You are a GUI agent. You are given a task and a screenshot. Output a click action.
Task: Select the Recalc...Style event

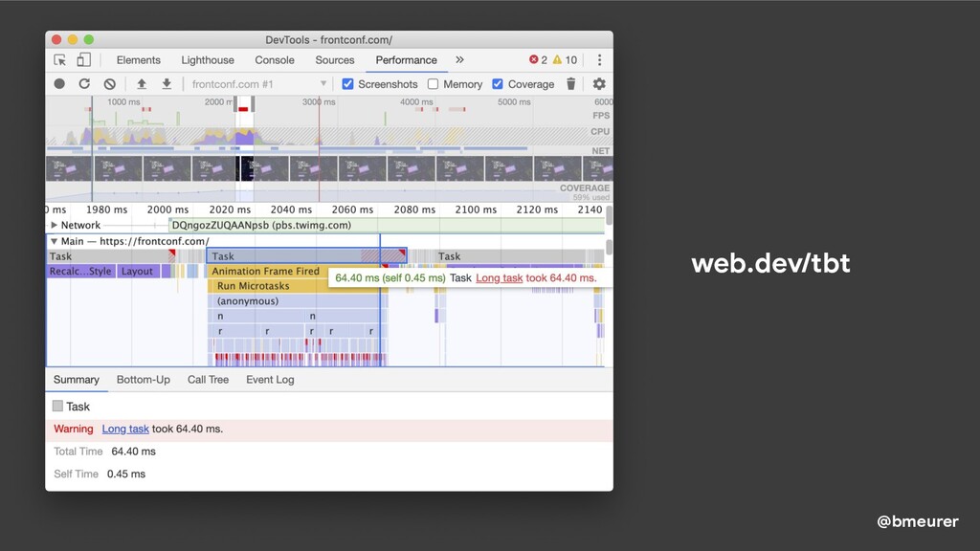pos(81,271)
